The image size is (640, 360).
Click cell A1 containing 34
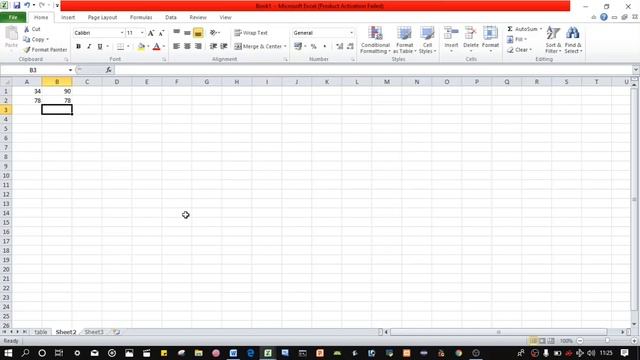(27, 91)
